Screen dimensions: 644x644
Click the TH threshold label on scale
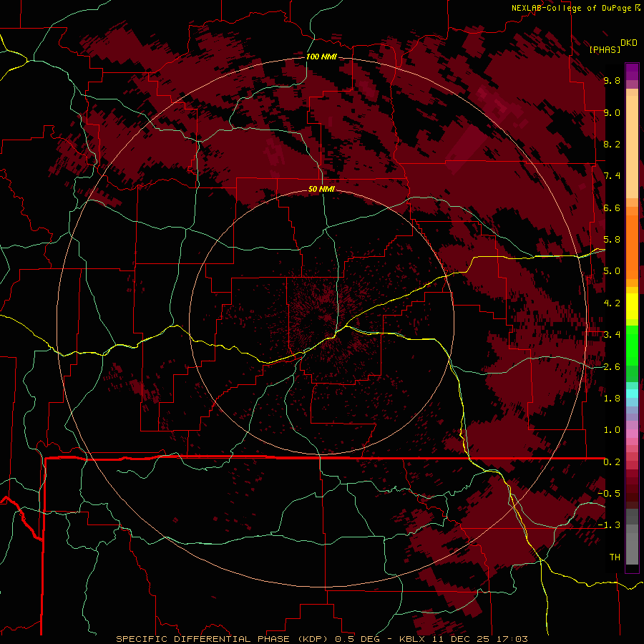[615, 557]
